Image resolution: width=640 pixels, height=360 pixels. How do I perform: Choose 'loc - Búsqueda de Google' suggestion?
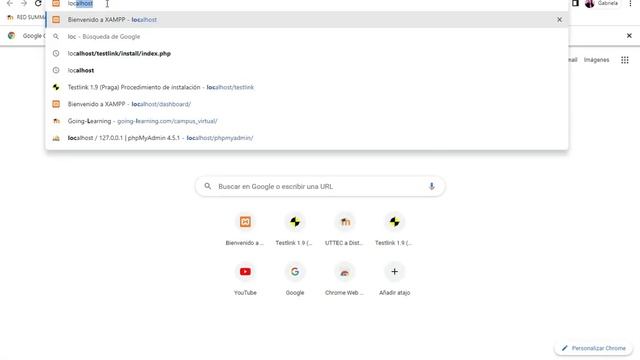pyautogui.click(x=307, y=36)
